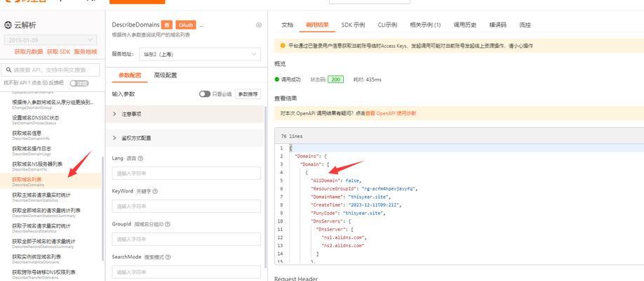Click the help icon next to KeyWord 关键字
Image resolution: width=644 pixels, height=281 pixels.
[155, 191]
